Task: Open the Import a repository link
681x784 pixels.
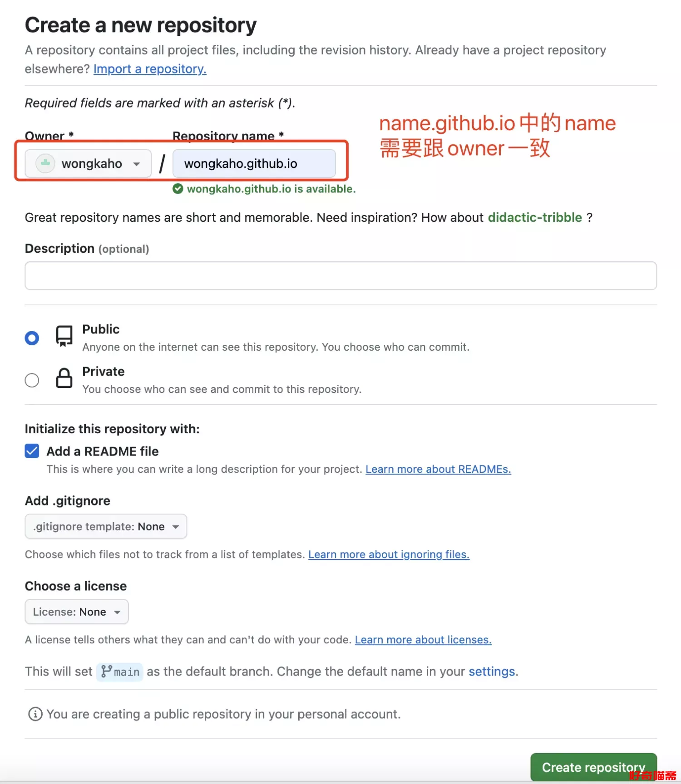Action: click(x=150, y=69)
